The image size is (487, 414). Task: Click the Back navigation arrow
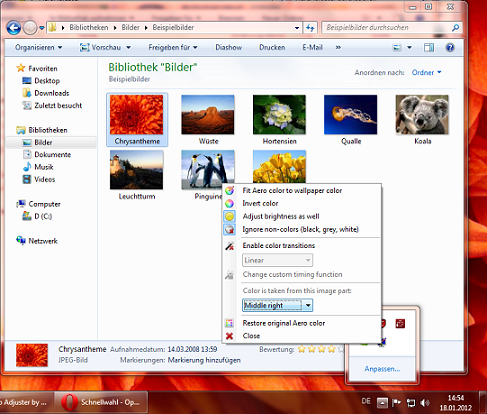coord(14,28)
